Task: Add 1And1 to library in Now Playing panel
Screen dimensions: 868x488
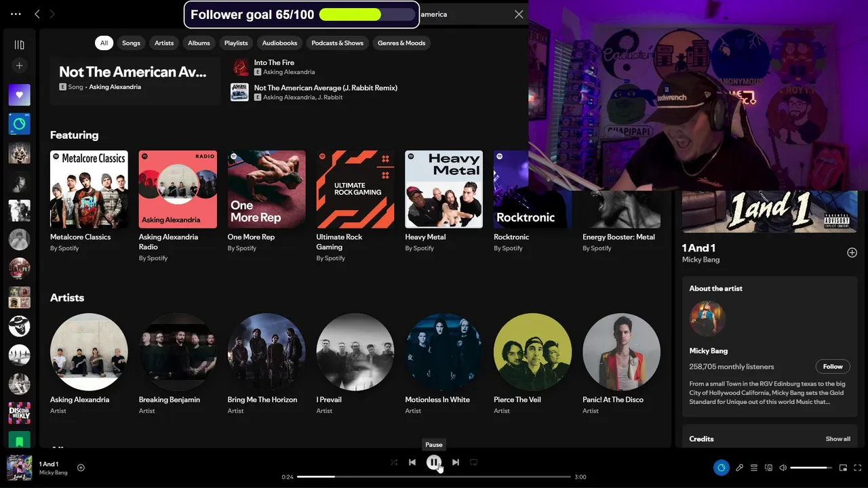Action: [852, 252]
